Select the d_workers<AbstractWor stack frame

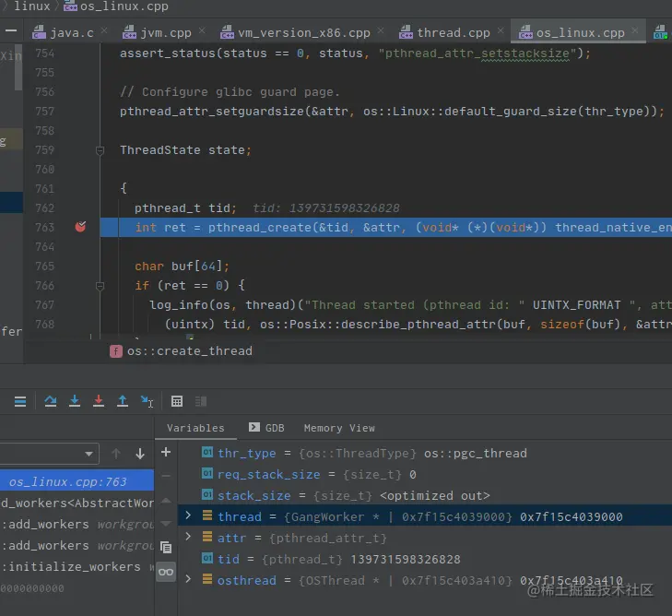[77, 503]
